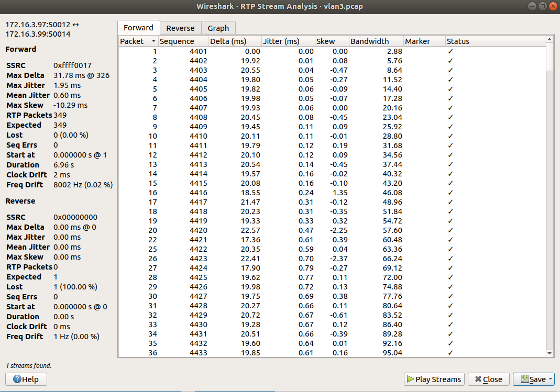Screen dimensions: 560x392
Task: Open the Graph tab
Action: tap(218, 28)
